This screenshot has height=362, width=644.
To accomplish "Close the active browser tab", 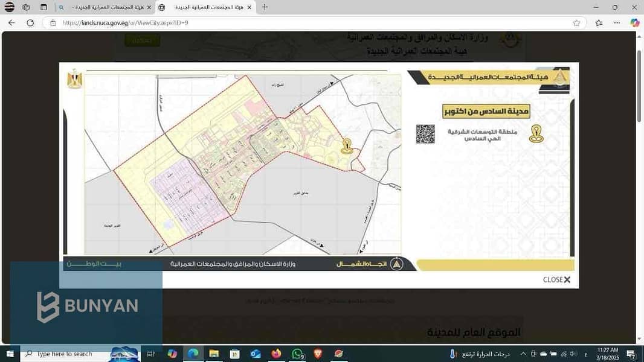I will point(250,7).
